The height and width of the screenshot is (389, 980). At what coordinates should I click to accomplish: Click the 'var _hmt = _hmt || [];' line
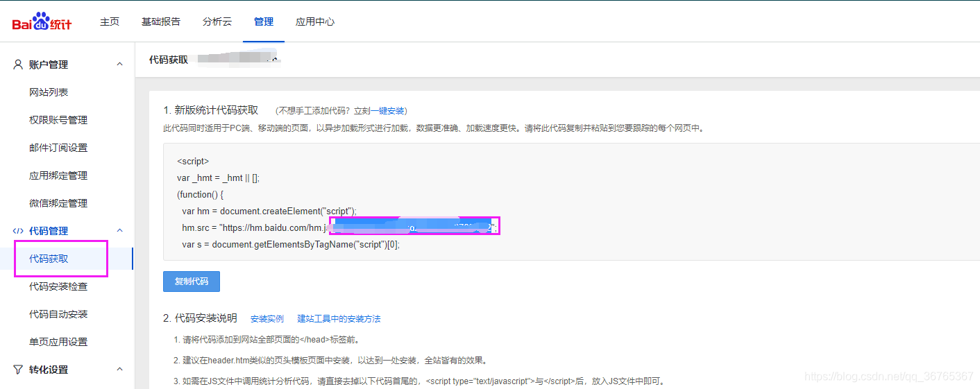219,178
